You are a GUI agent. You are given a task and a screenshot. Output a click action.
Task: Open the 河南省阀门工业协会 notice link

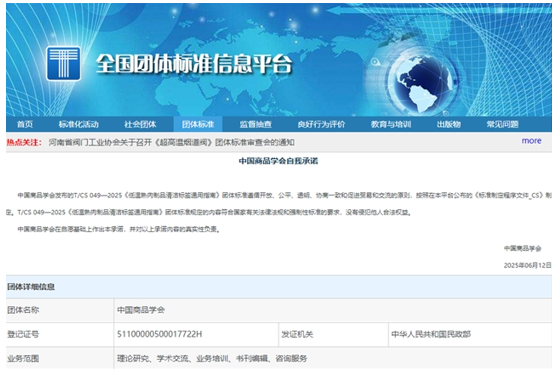[172, 142]
